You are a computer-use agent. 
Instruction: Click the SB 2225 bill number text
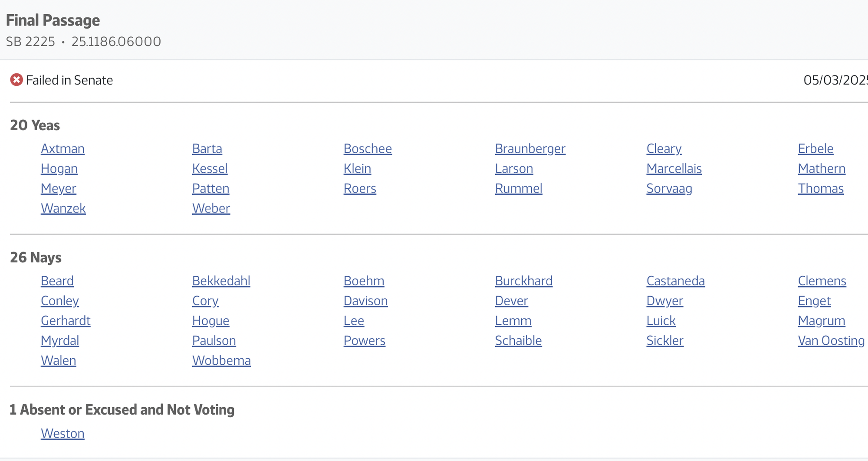[30, 41]
